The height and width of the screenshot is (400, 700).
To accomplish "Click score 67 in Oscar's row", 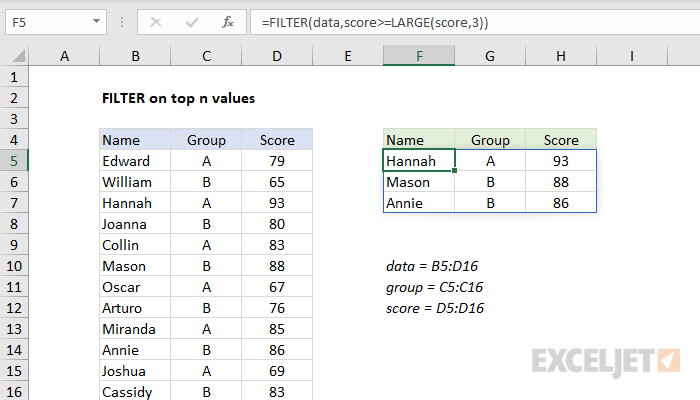I will pyautogui.click(x=277, y=287).
